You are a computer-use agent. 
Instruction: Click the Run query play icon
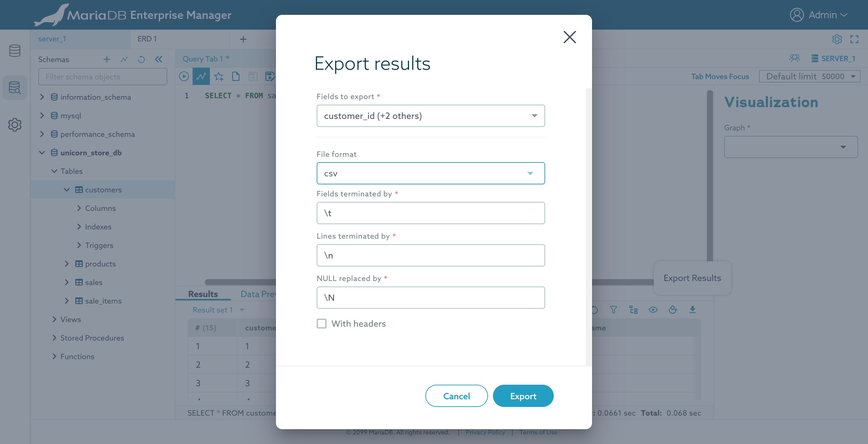tap(184, 77)
